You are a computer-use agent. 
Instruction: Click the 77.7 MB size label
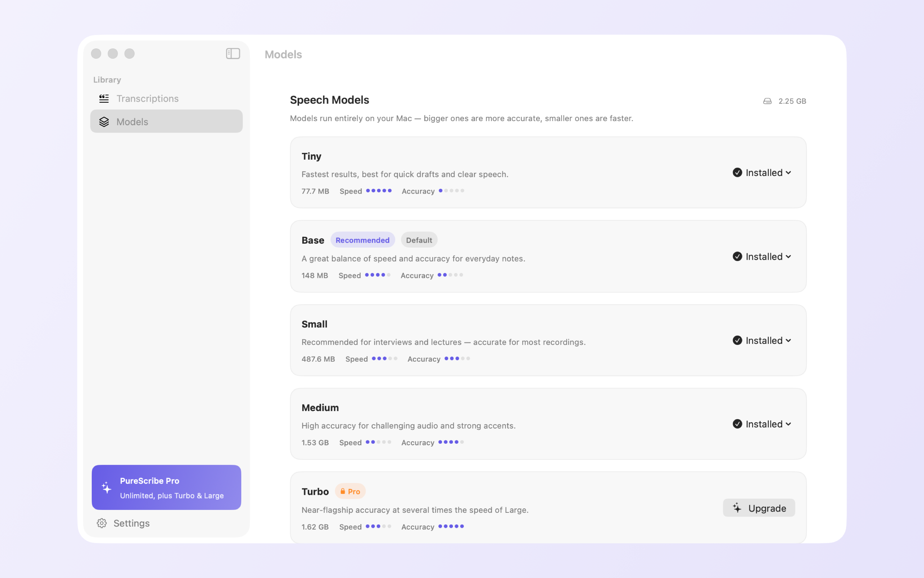(315, 191)
